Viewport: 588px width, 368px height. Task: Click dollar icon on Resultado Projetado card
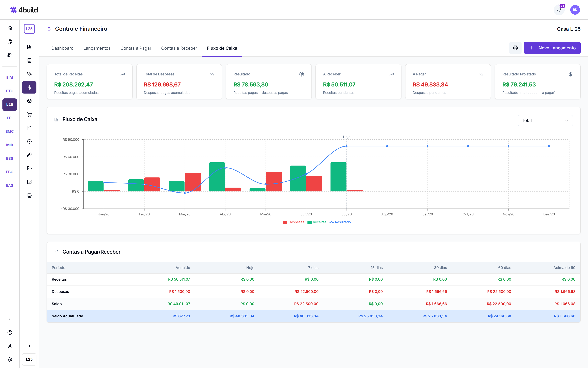570,74
